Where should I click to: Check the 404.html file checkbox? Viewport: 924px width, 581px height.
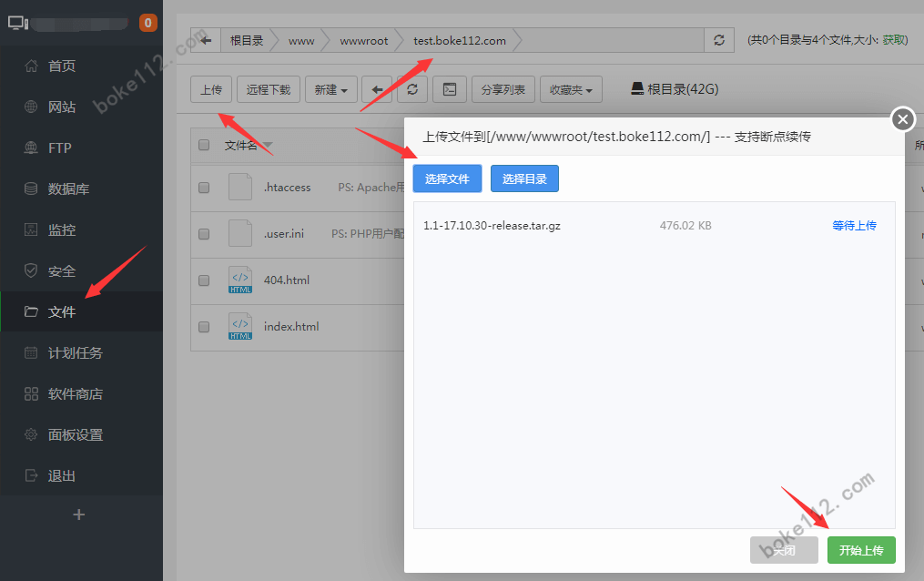coord(203,280)
